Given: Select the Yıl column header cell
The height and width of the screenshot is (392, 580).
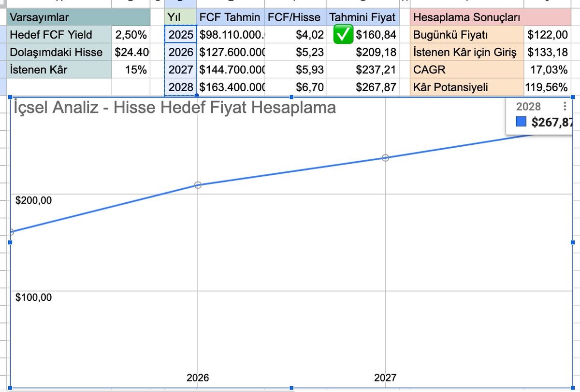Looking at the screenshot, I should point(180,17).
